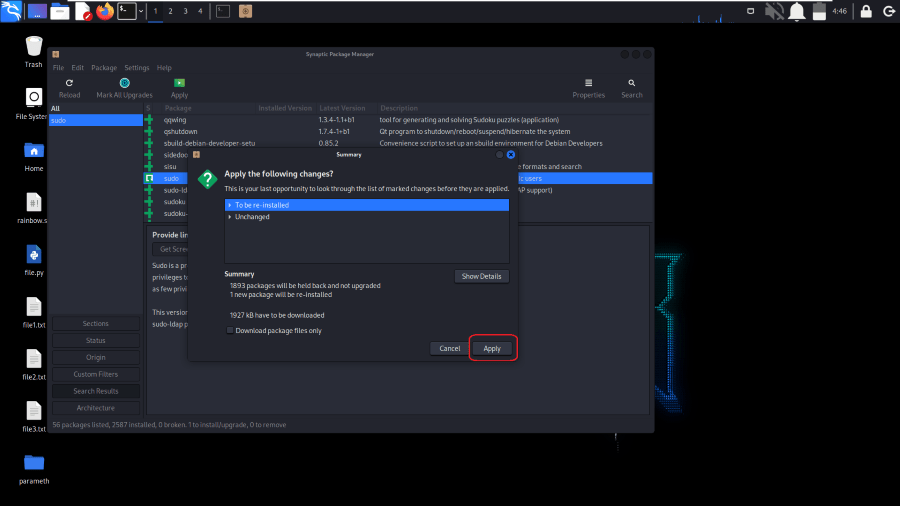Viewport: 900px width, 506px height.
Task: Toggle the sudo package reinstall mark
Action: [149, 178]
